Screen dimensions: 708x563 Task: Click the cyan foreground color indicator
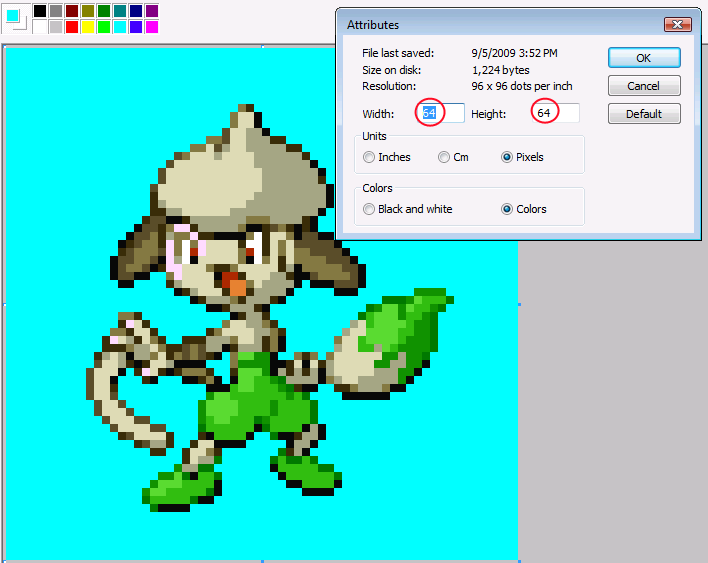pyautogui.click(x=13, y=15)
